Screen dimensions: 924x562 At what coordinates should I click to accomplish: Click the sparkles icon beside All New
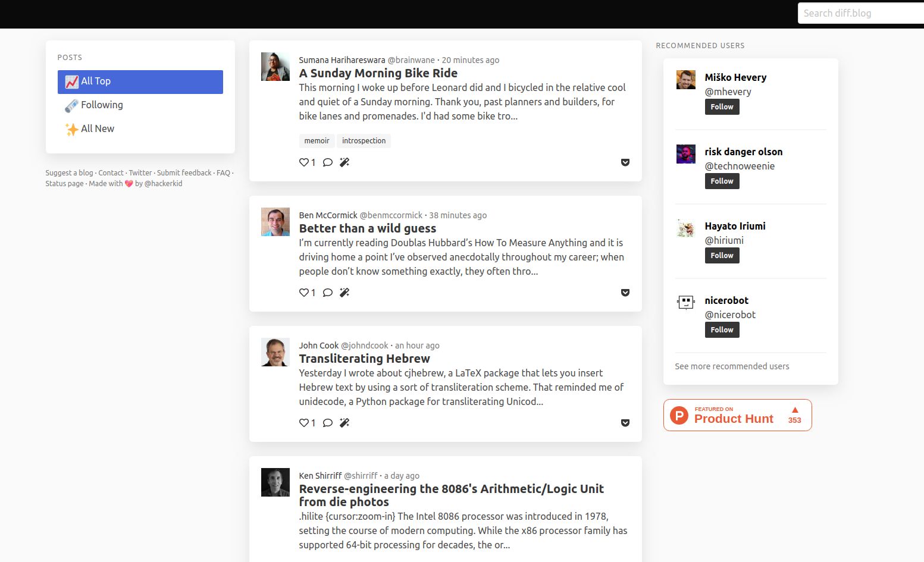(x=71, y=128)
